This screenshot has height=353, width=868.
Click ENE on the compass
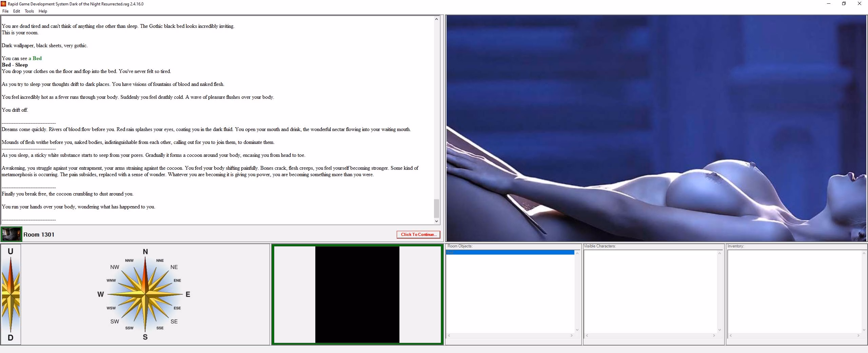click(177, 281)
